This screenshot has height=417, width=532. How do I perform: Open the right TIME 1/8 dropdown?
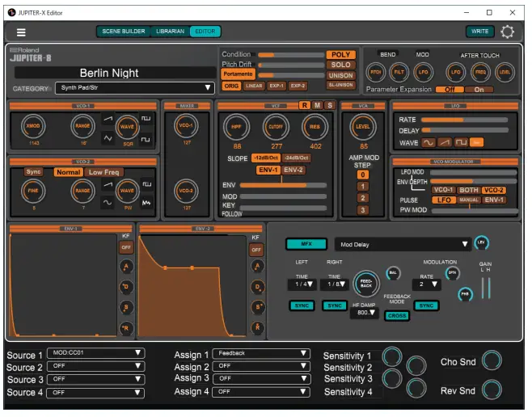(334, 284)
